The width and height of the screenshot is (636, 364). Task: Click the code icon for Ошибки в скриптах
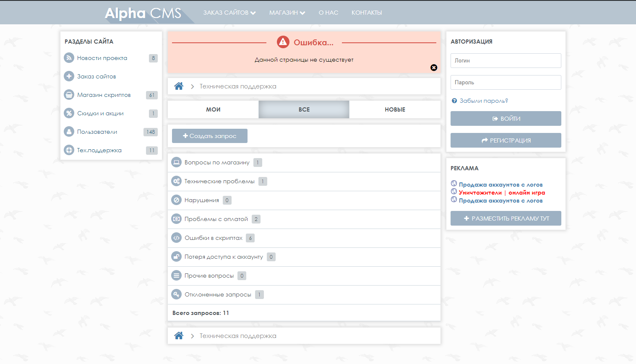pos(177,238)
